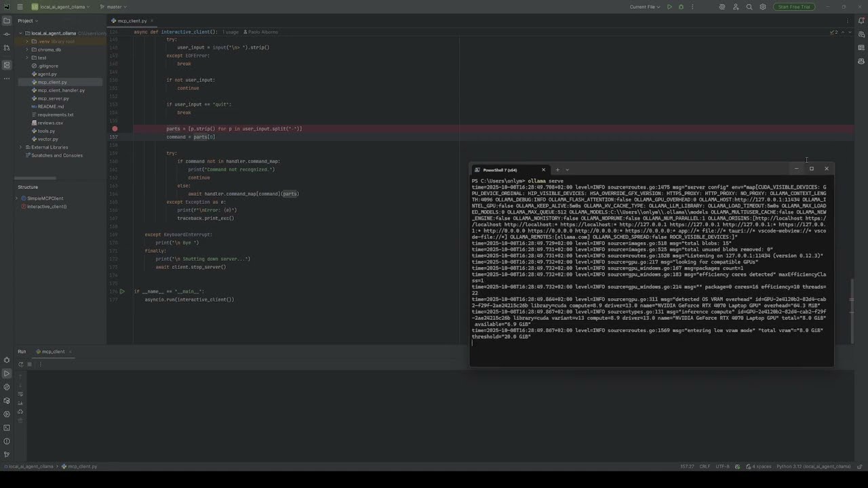The image size is (868, 488).
Task: Open the master branch dropdown
Action: coord(114,7)
